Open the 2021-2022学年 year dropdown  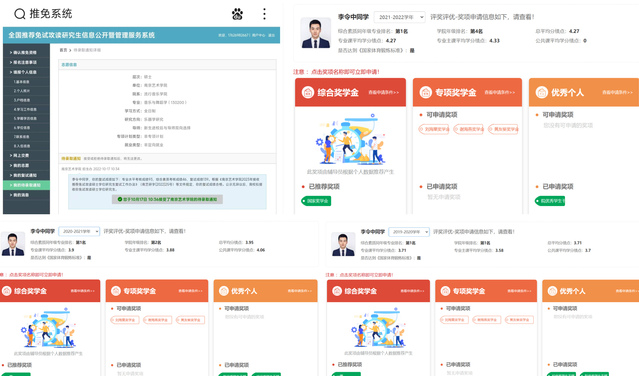399,17
